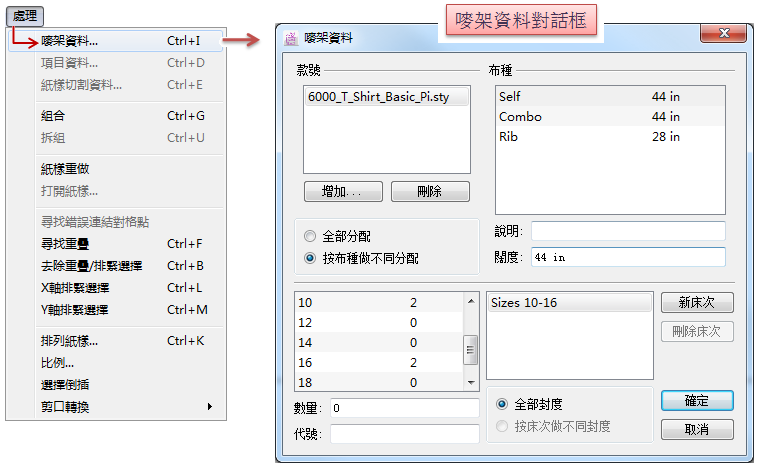Select 按床次做不同封度 radio option
The width and height of the screenshot is (758, 465).
[x=554, y=426]
